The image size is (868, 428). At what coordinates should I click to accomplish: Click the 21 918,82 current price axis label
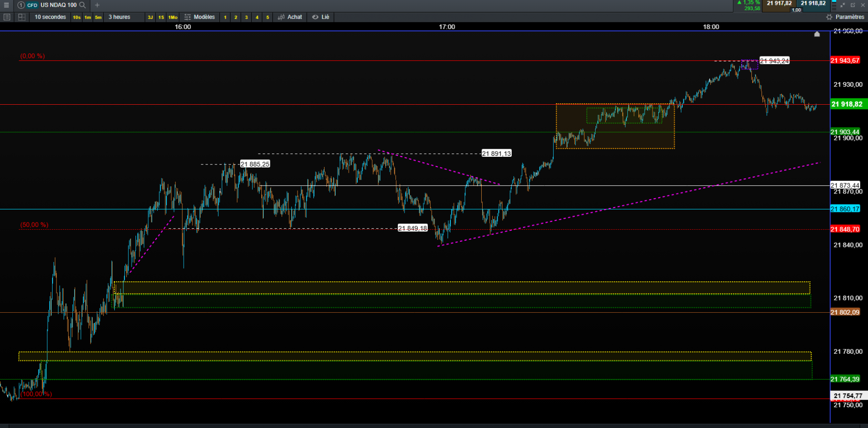[x=848, y=104]
